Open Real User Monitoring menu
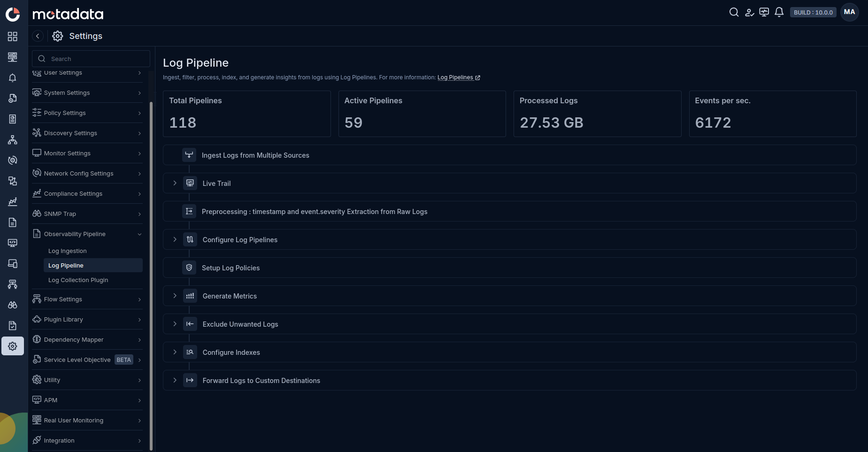 pos(87,421)
